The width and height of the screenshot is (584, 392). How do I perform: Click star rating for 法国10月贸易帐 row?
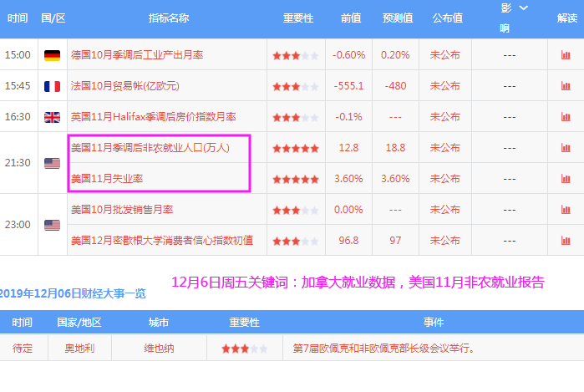pos(296,87)
